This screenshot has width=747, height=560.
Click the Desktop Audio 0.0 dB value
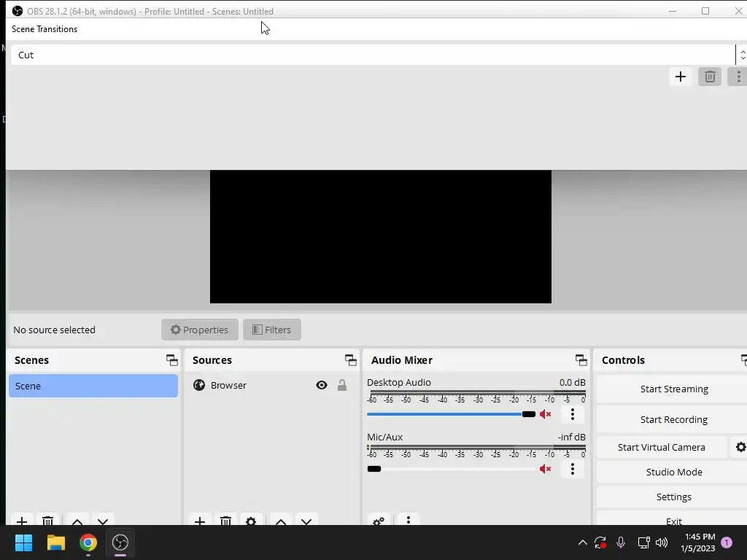(x=572, y=382)
